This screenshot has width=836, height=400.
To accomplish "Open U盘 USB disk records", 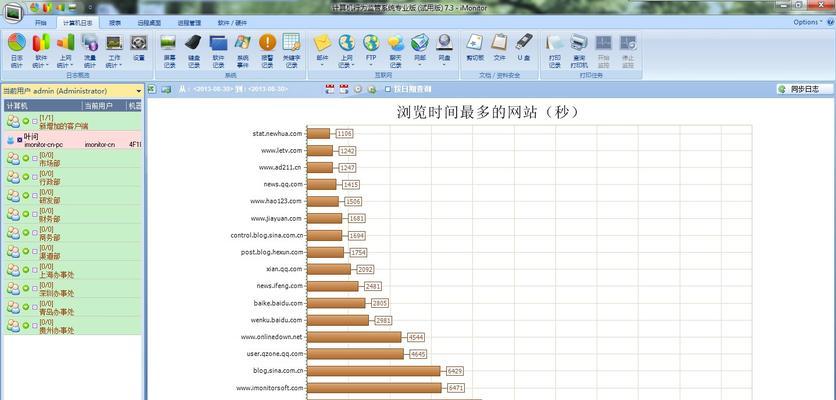I will (524, 48).
